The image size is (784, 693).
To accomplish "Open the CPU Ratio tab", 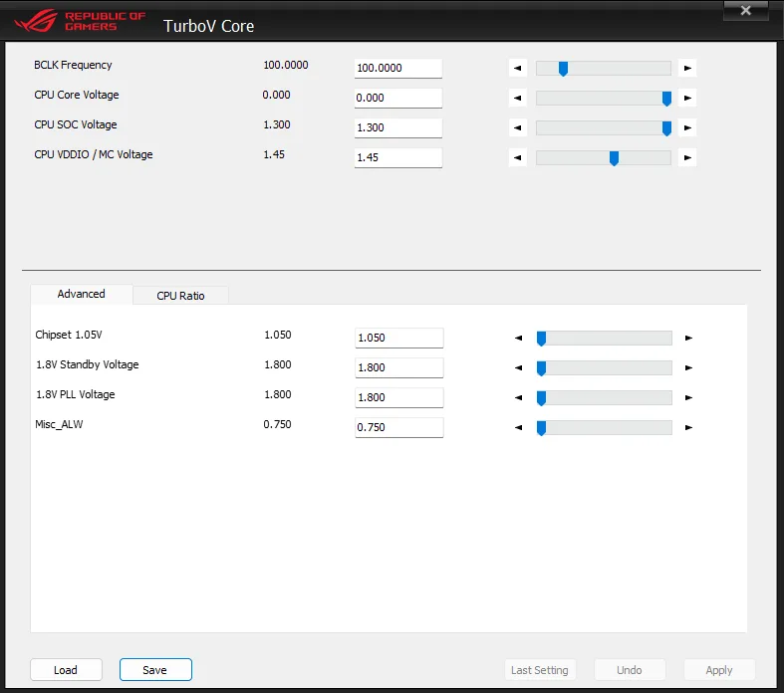I will 180,296.
